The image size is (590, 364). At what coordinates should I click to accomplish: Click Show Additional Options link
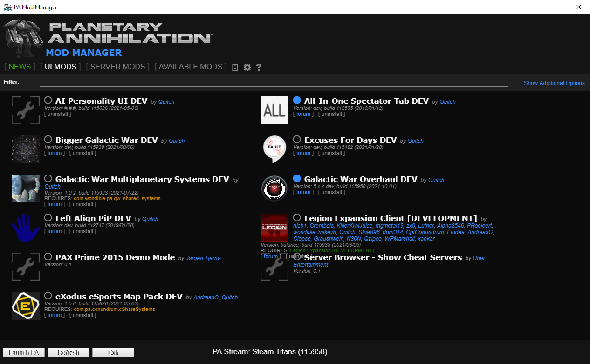pos(554,83)
